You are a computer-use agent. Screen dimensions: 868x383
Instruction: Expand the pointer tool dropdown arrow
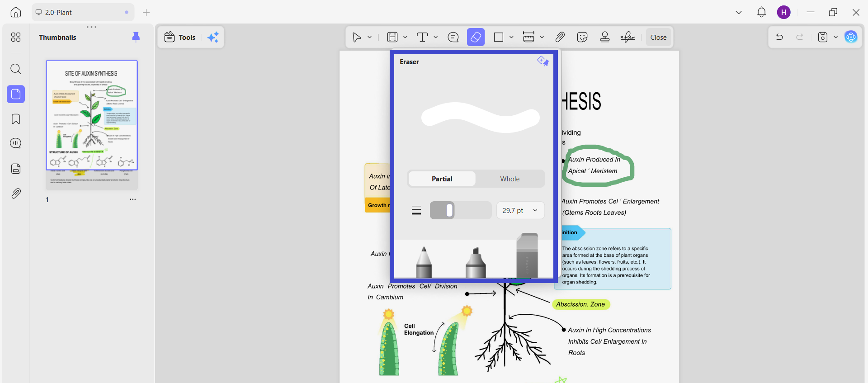point(369,37)
